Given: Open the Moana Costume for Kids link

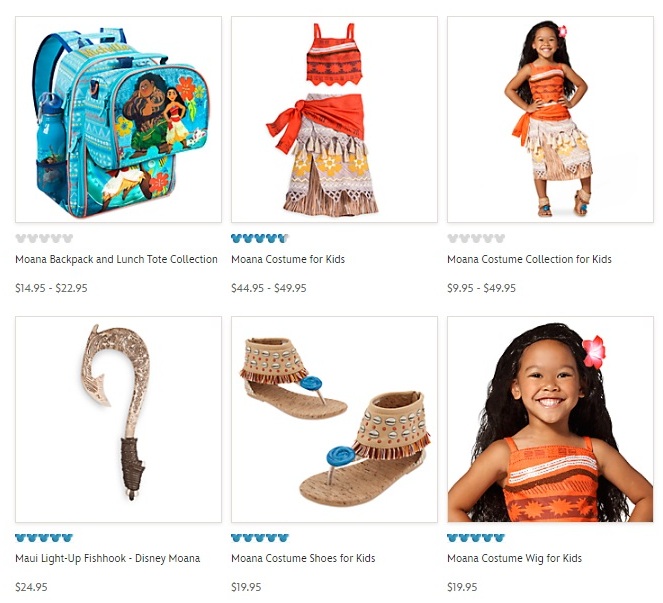Looking at the screenshot, I should (x=288, y=259).
